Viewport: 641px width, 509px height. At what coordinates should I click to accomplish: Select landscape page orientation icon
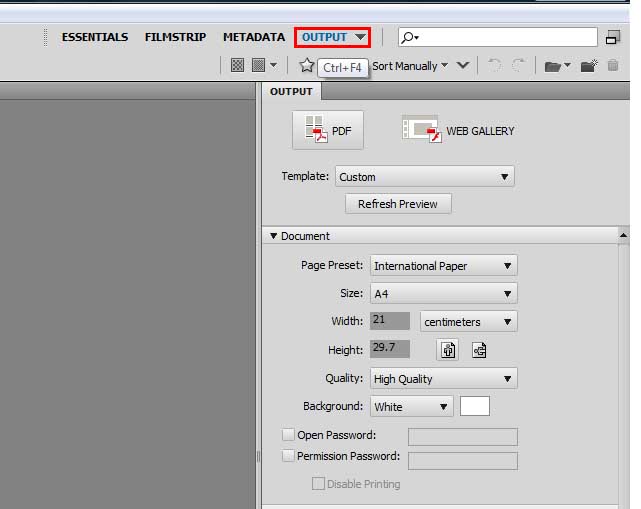point(479,350)
